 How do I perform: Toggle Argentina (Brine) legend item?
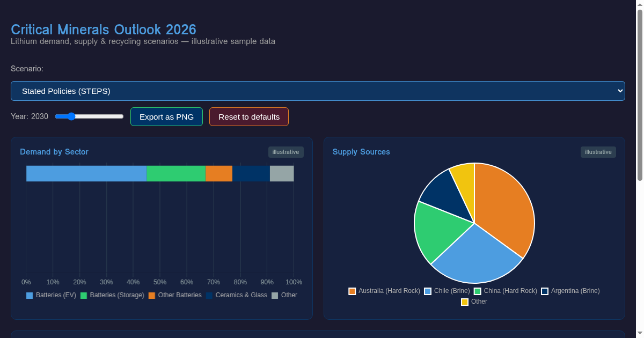(x=570, y=291)
